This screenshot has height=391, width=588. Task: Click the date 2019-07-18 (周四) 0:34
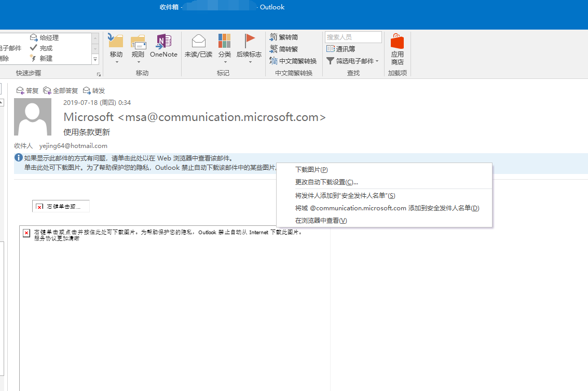click(97, 102)
